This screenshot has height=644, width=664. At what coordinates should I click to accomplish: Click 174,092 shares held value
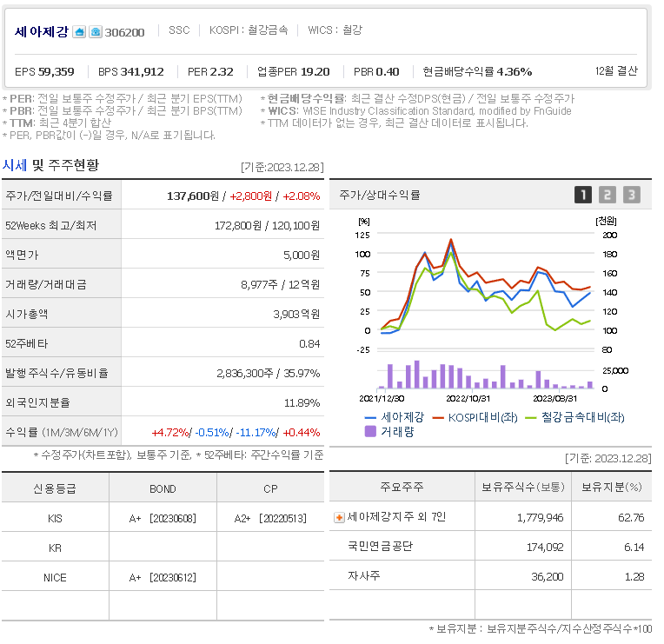(x=545, y=548)
